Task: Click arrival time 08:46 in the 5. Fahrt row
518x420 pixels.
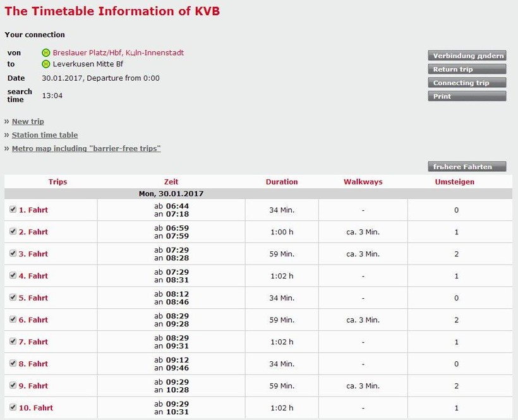Action: coord(178,302)
